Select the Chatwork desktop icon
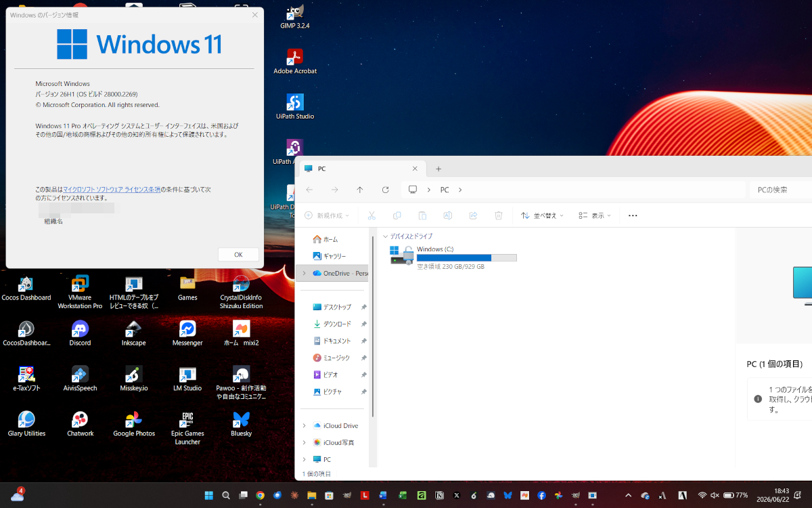The image size is (812, 508). tap(80, 424)
